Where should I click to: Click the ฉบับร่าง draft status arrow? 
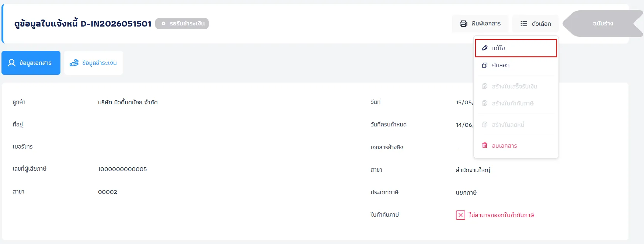pos(603,24)
